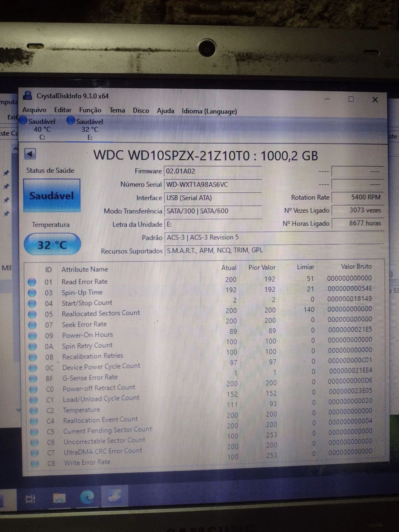Select the Reallocated Sectors Count attribute name
The image size is (399, 532).
pos(101,313)
